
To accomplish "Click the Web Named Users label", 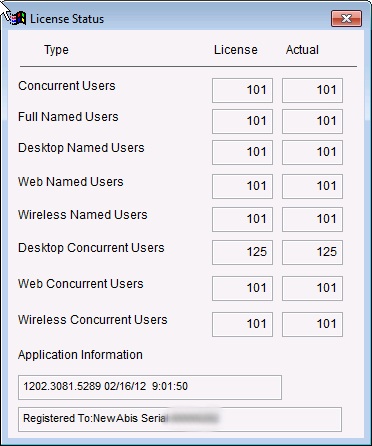I will tap(71, 182).
